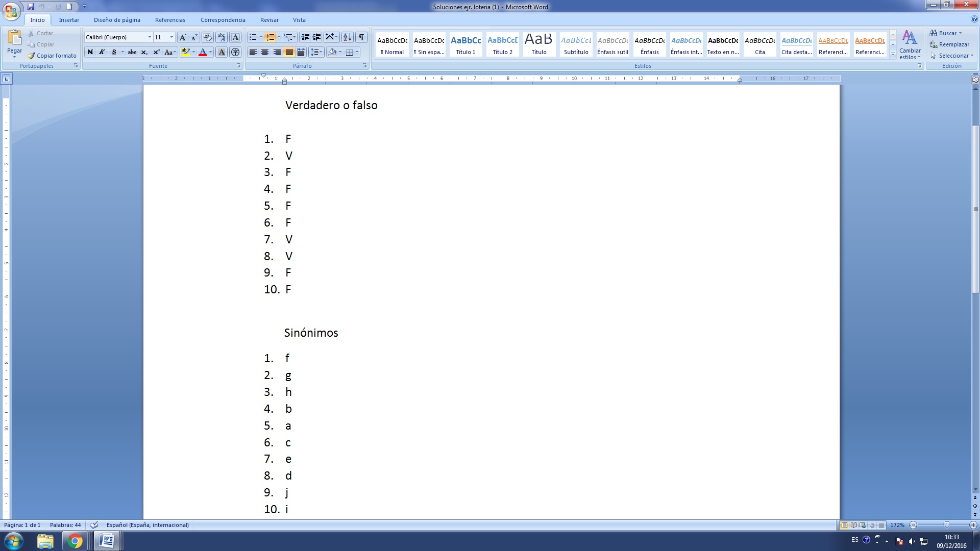Open the Fuente dialog launcher
Screen dimensions: 980x551
pyautogui.click(x=238, y=66)
